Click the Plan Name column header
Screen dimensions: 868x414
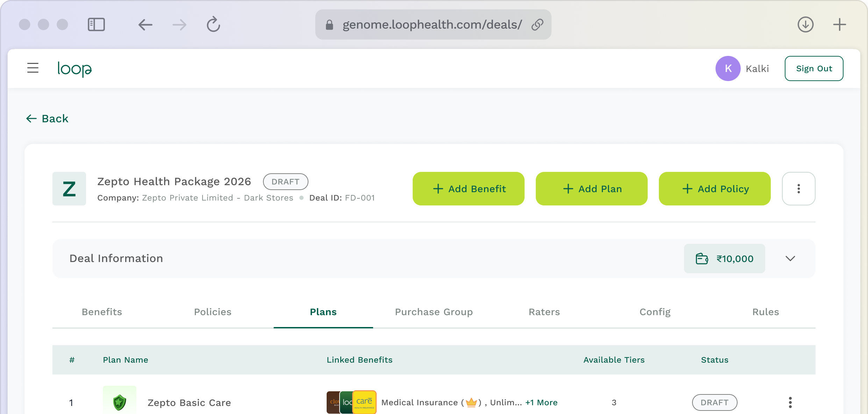pyautogui.click(x=126, y=360)
